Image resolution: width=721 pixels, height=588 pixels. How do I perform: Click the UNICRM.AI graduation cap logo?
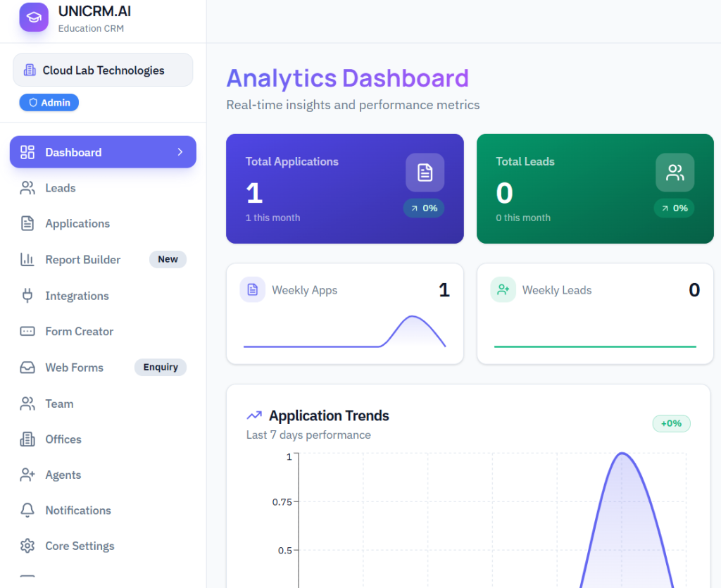pos(34,18)
